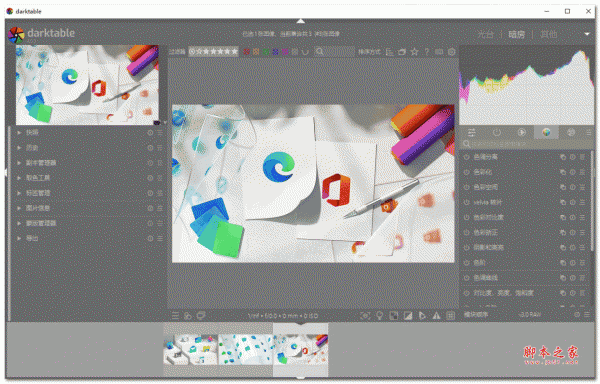Viewport: 600px width, 384px height.
Task: Filter by green color label
Action: click(266, 52)
